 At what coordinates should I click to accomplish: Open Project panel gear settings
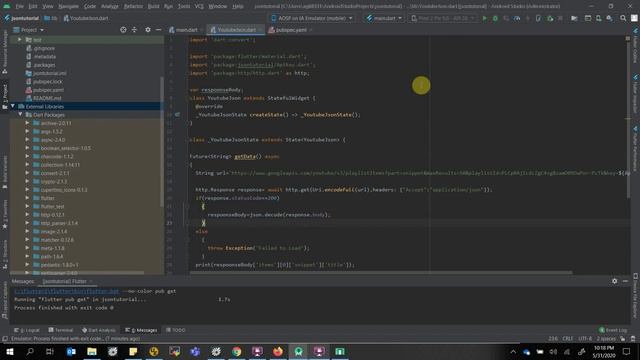click(148, 30)
